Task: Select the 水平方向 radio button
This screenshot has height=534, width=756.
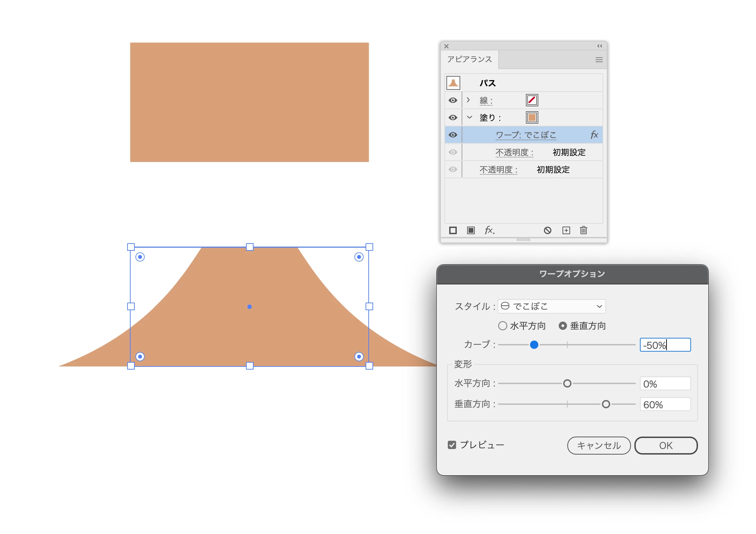Action: coord(503,326)
